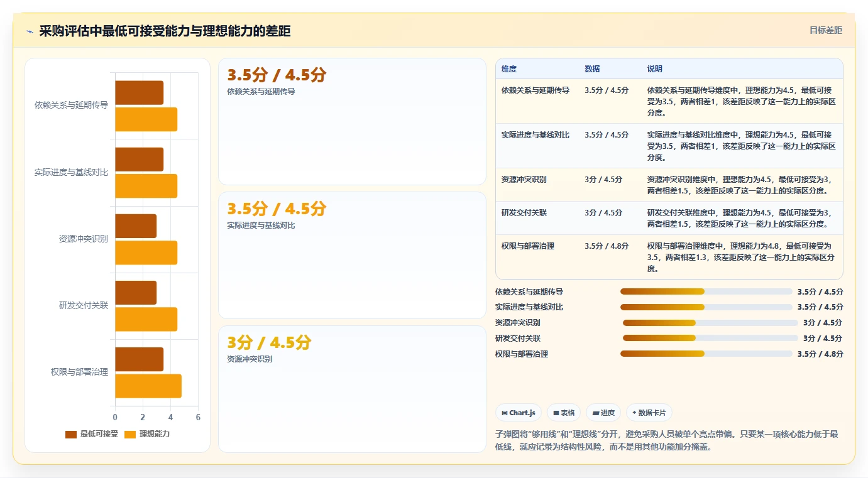The height and width of the screenshot is (478, 868).
Task: Click the 依赖关系与延期传导 chart axis label
Action: [71, 105]
